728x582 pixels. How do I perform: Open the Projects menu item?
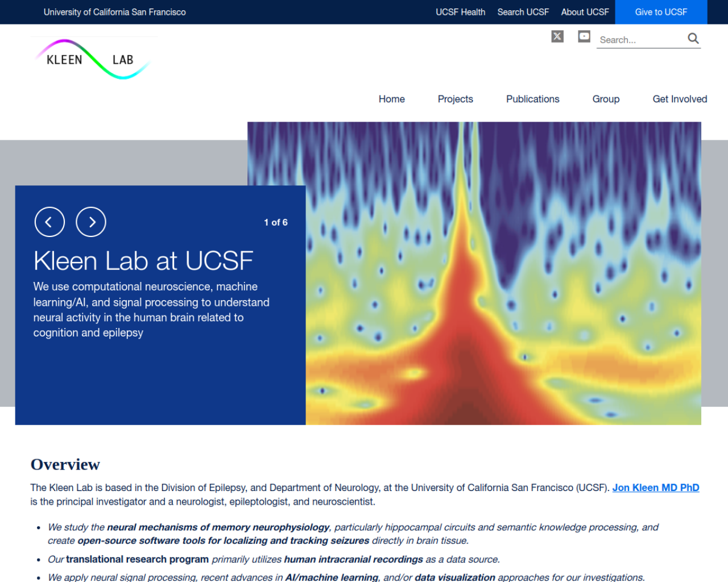click(x=456, y=99)
